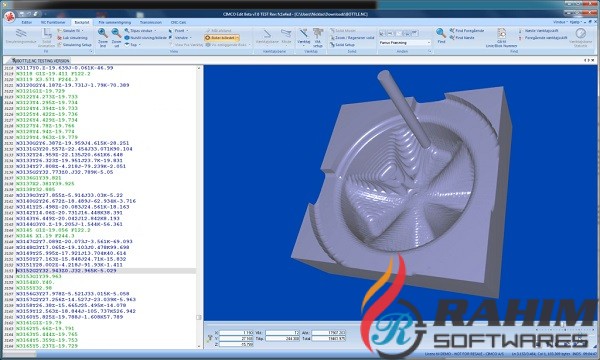
Task: Click the Klude camera icon
Action: click(x=286, y=33)
